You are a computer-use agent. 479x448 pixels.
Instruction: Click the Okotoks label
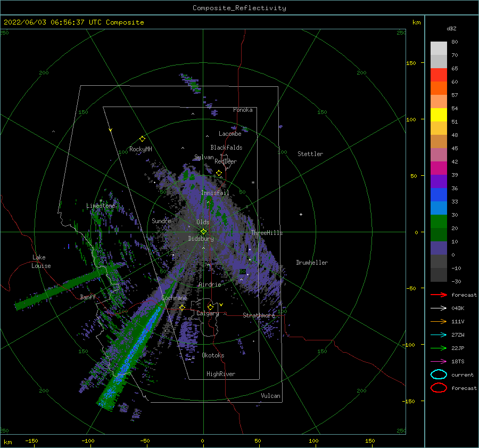(x=213, y=355)
